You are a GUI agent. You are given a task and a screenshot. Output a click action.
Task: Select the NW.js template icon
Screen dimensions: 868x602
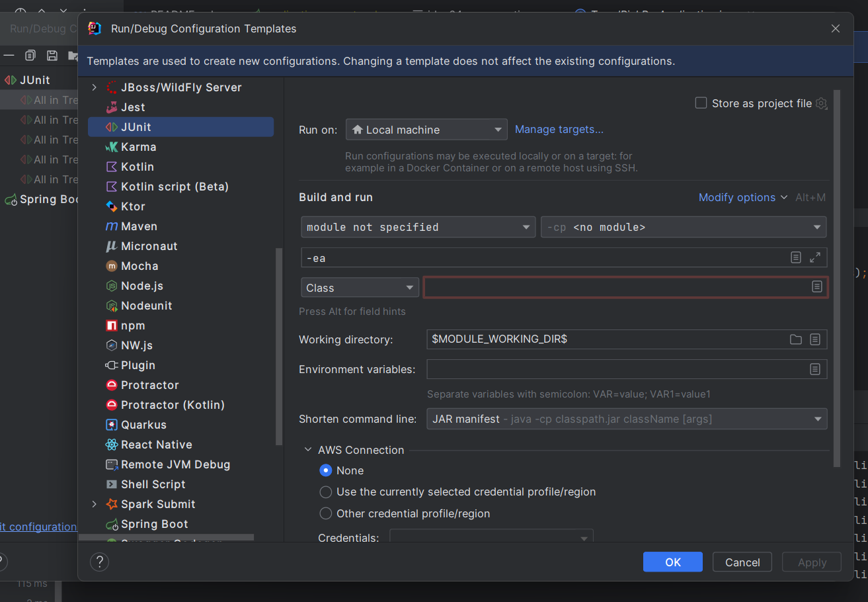111,345
